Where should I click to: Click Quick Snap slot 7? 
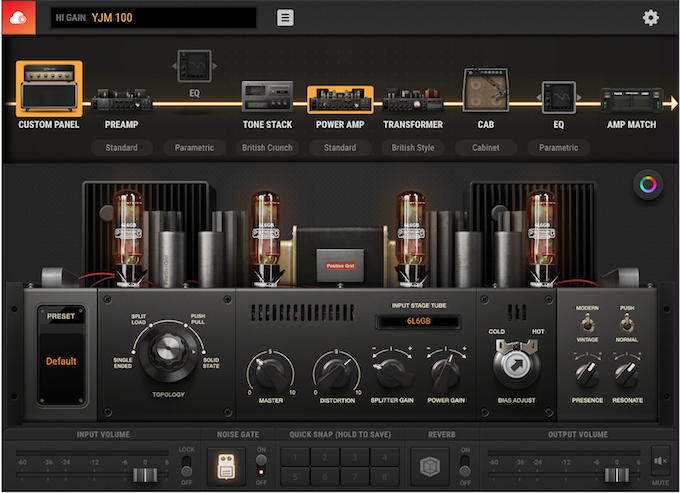click(x=355, y=477)
